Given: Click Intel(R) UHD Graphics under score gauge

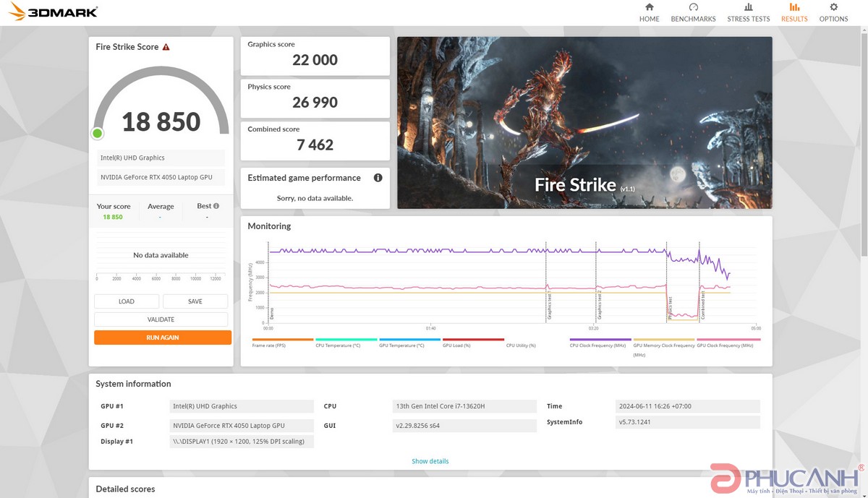Looking at the screenshot, I should 161,158.
